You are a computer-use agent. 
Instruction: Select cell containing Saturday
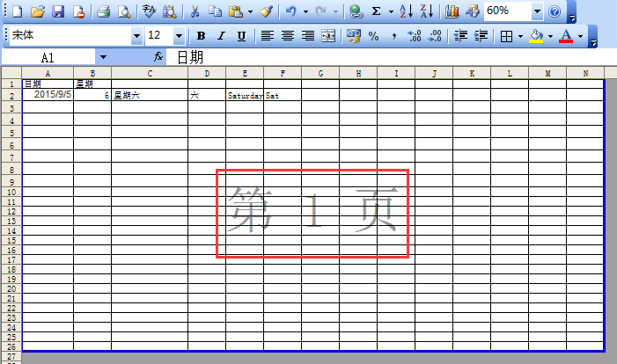click(x=245, y=95)
